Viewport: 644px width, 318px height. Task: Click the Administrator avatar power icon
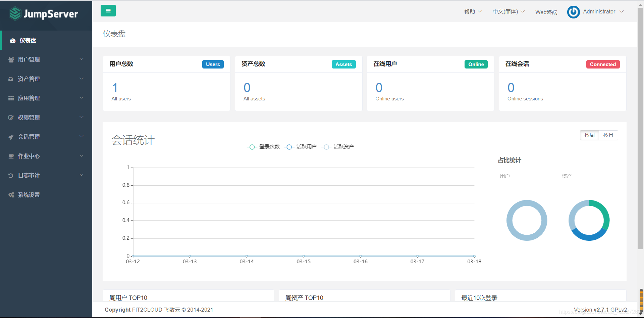tap(573, 12)
